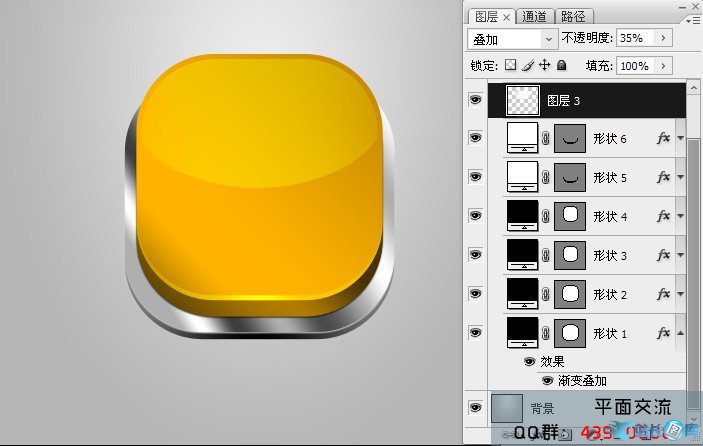The image size is (703, 446).
Task: Select the 效果 effects row label
Action: click(552, 361)
